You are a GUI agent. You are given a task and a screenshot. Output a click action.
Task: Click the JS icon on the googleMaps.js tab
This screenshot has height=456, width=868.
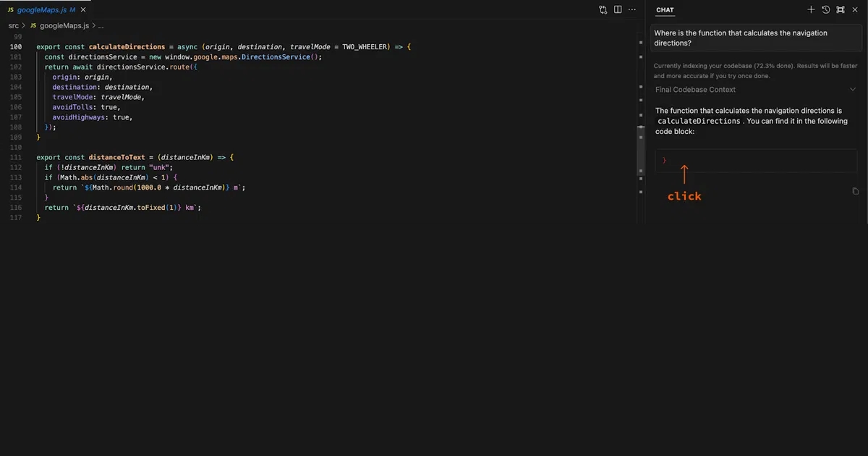tap(10, 9)
